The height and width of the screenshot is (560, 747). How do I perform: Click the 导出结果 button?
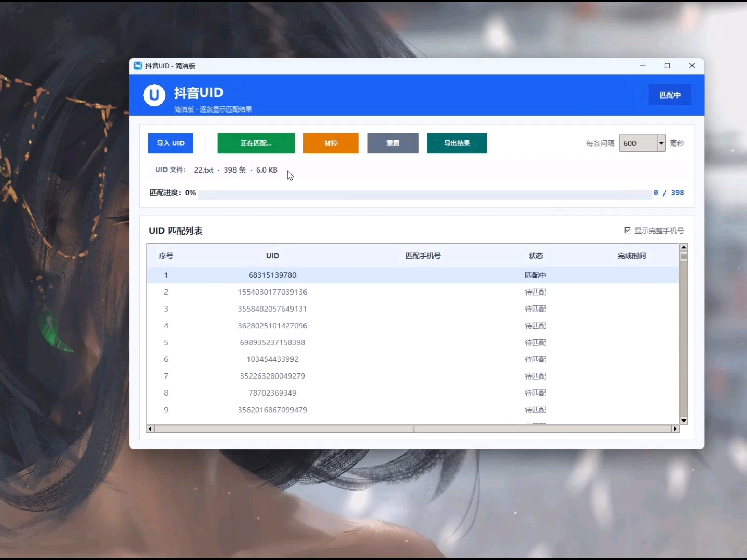pos(457,143)
